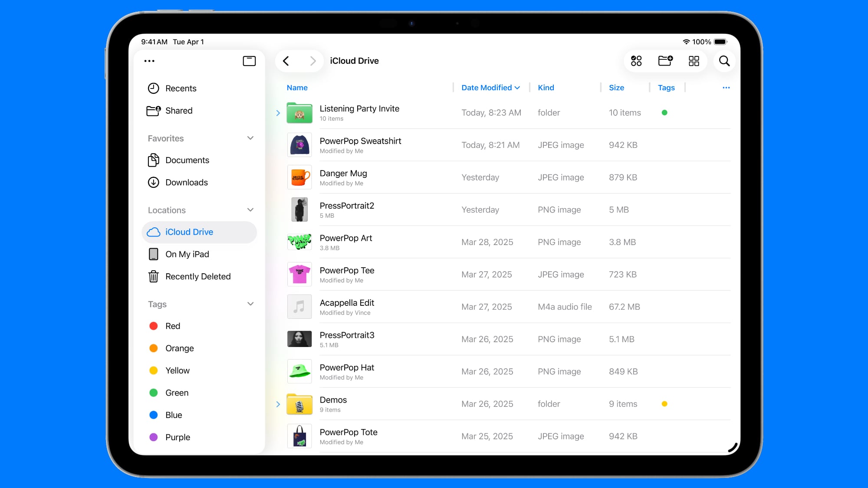Viewport: 868px width, 488px height.
Task: Collapse the Tags section chevron
Action: click(250, 304)
